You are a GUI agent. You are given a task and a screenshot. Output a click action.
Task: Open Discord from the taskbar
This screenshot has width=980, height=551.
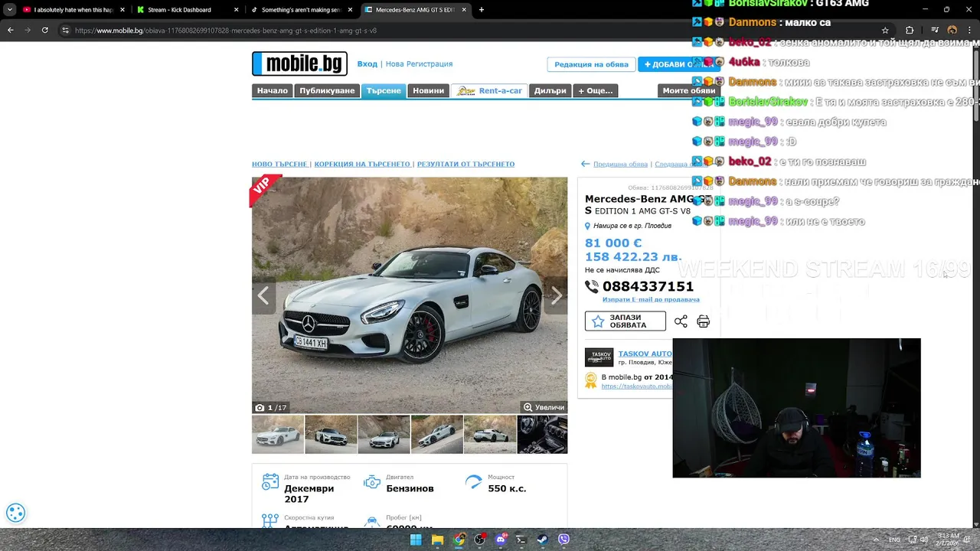[x=501, y=540]
